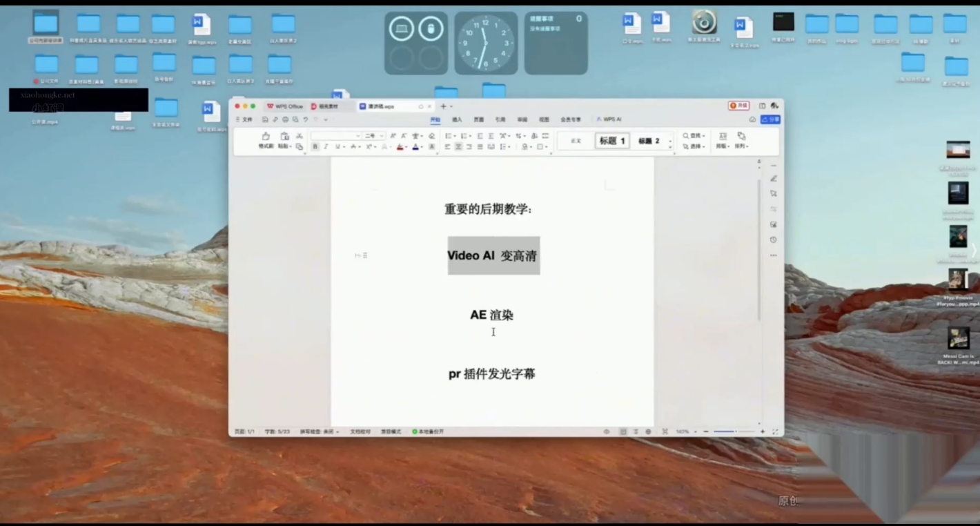Image resolution: width=980 pixels, height=526 pixels.
Task: Toggle bold formatting on selected text
Action: tap(315, 146)
